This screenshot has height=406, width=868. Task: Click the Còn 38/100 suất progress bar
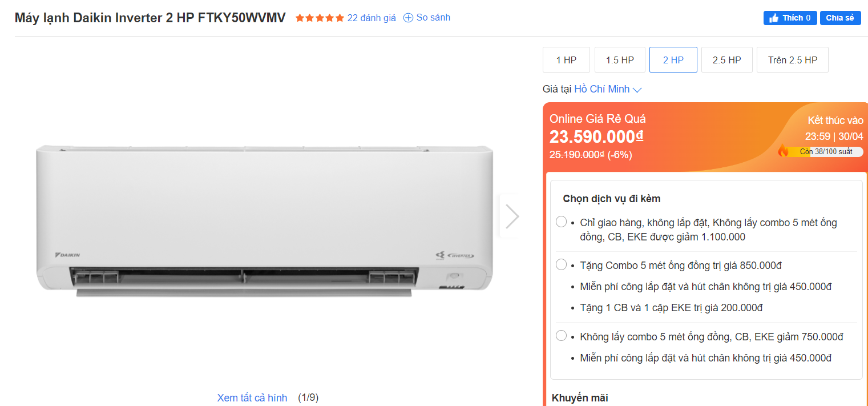[x=826, y=151]
